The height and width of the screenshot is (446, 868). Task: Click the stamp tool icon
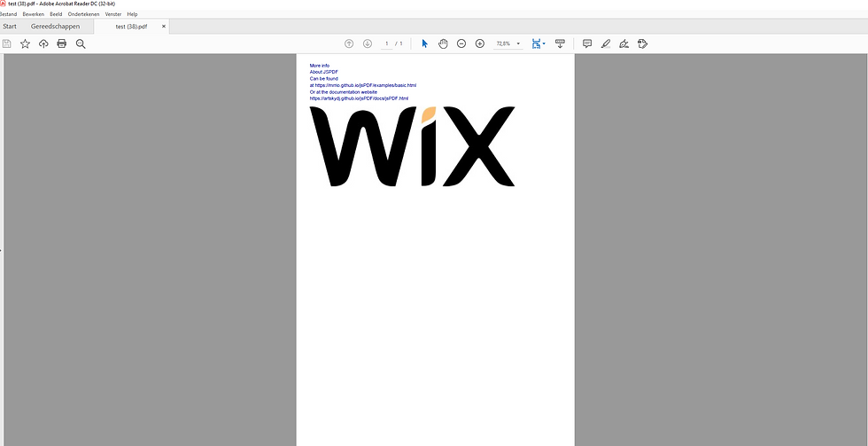[x=642, y=43]
